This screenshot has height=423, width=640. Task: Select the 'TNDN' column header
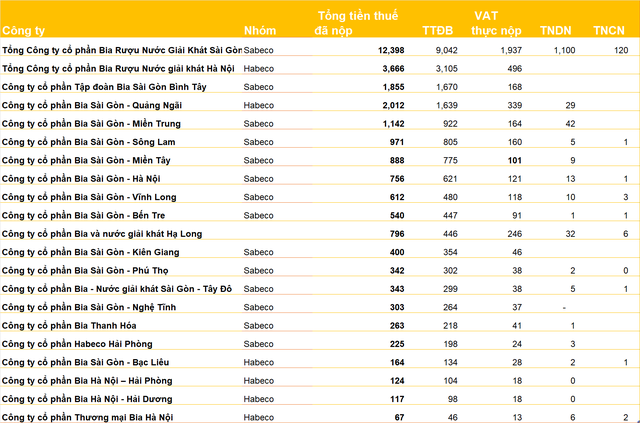coord(556,31)
